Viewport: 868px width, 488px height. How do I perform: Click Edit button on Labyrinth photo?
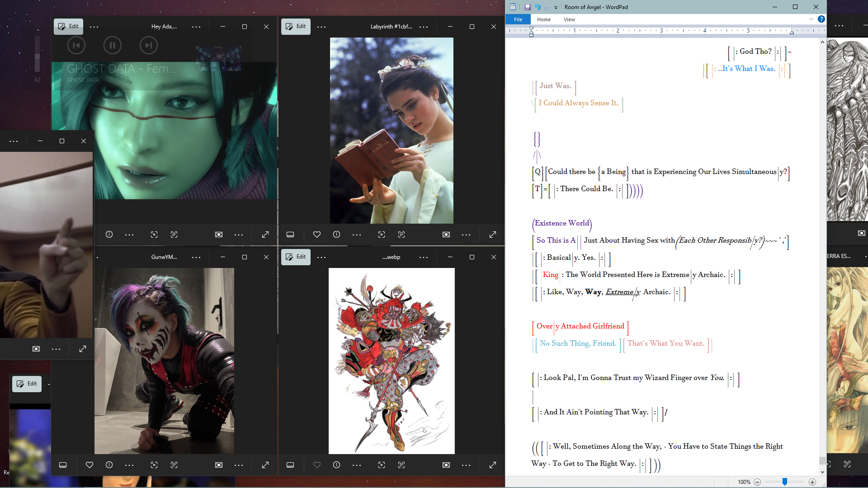[x=296, y=26]
